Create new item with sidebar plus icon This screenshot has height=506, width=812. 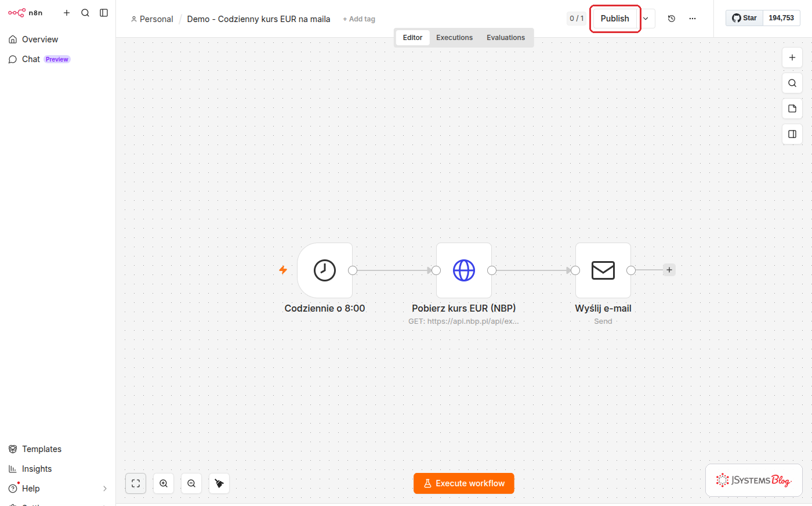[x=67, y=13]
